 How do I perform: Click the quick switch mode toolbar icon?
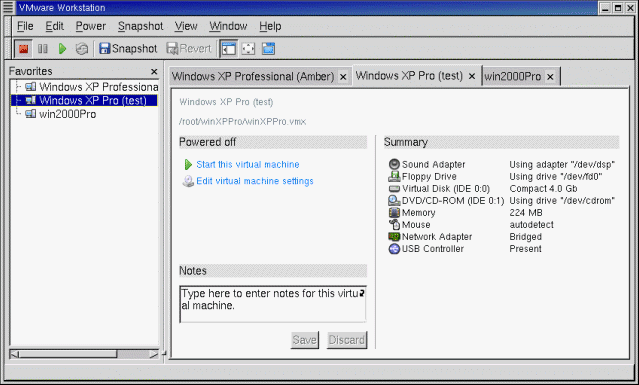pyautogui.click(x=268, y=49)
